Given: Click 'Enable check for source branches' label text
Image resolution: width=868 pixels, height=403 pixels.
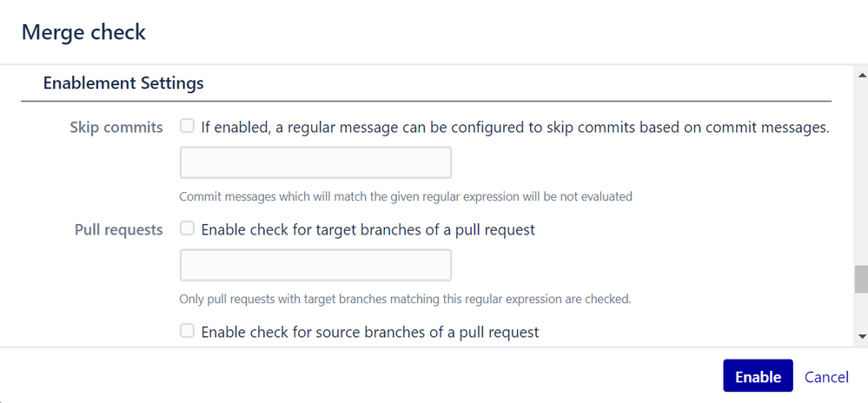Looking at the screenshot, I should (x=370, y=332).
